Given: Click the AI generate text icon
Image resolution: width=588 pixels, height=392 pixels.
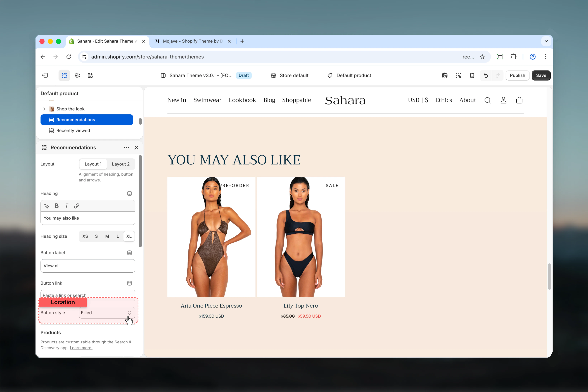Looking at the screenshot, I should pyautogui.click(x=47, y=206).
